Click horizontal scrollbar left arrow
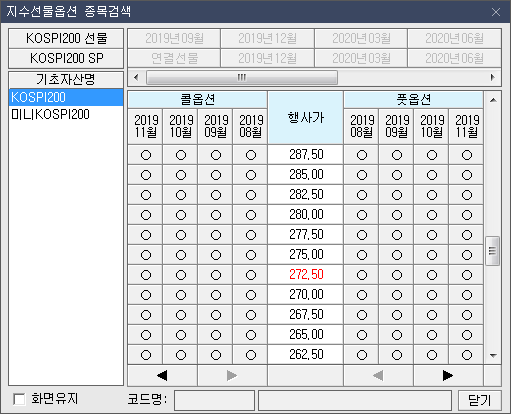This screenshot has height=414, width=511. (136, 78)
